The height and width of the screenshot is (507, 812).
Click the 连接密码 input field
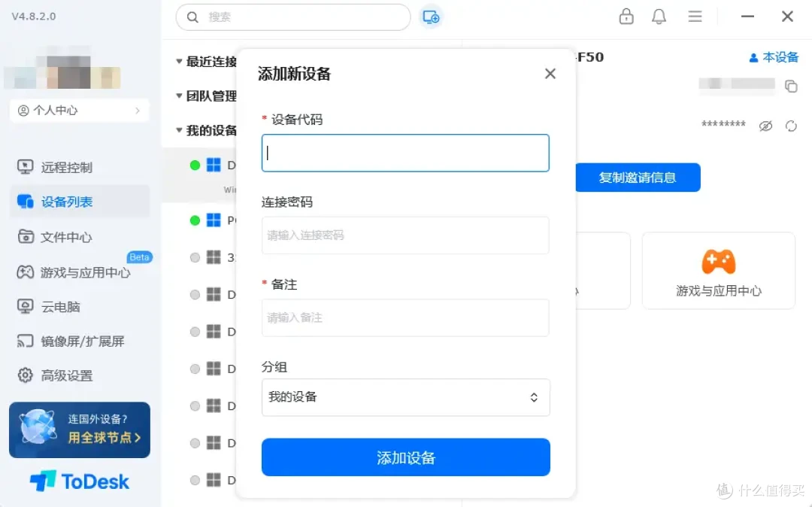405,235
